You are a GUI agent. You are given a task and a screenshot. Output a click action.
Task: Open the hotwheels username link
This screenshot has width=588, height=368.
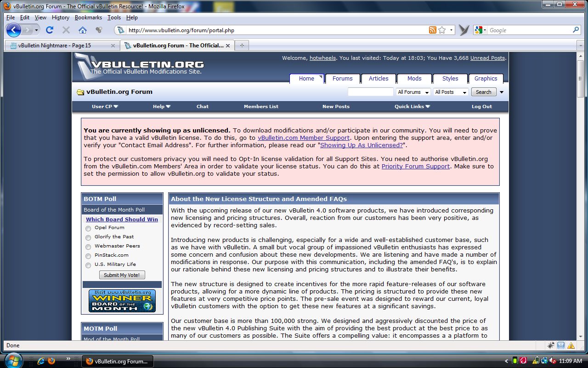[323, 58]
